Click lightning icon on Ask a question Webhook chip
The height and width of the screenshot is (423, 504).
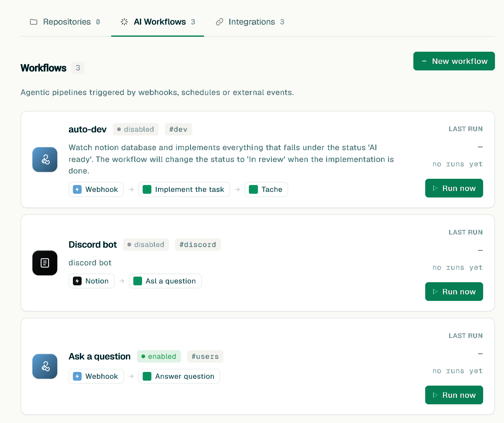[77, 376]
